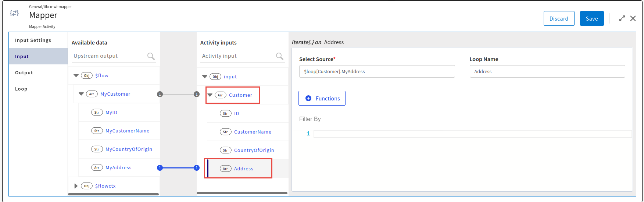Expand the $flowctx tree node
644x202 pixels.
76,186
